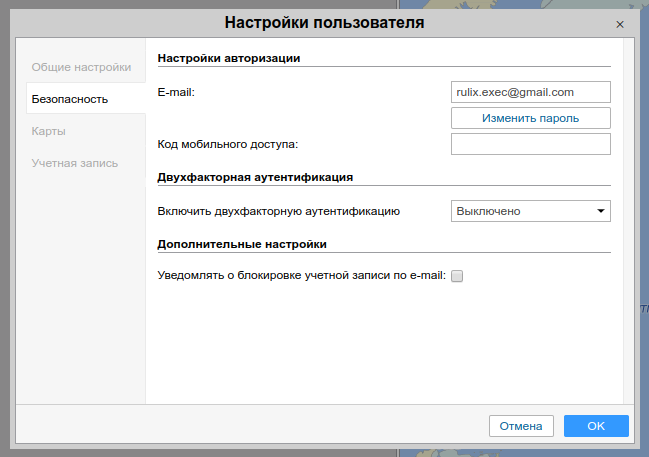Click the Включить двухфакторную аутентификацию label
Image resolution: width=649 pixels, height=457 pixels.
pos(279,211)
